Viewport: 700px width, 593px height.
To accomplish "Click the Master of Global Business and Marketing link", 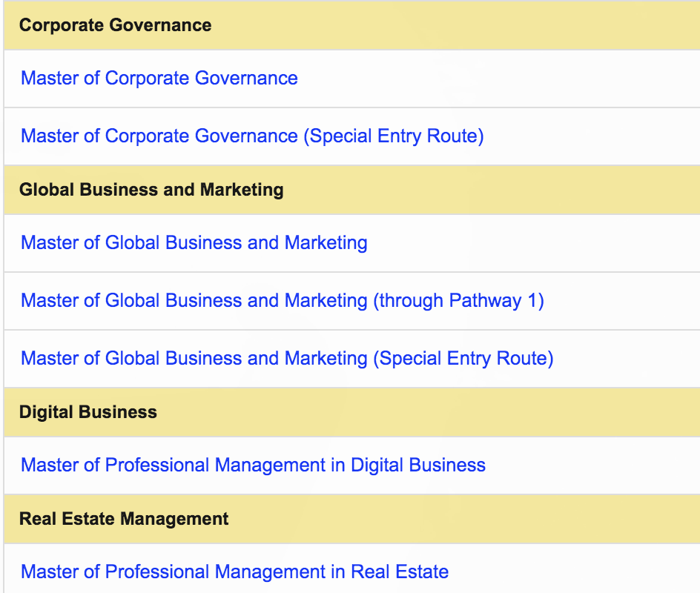I will [x=194, y=243].
